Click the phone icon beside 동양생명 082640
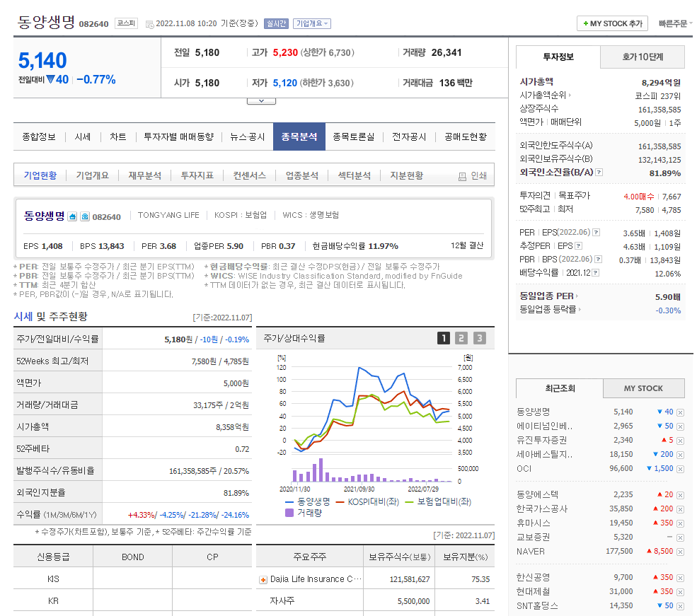 85,216
